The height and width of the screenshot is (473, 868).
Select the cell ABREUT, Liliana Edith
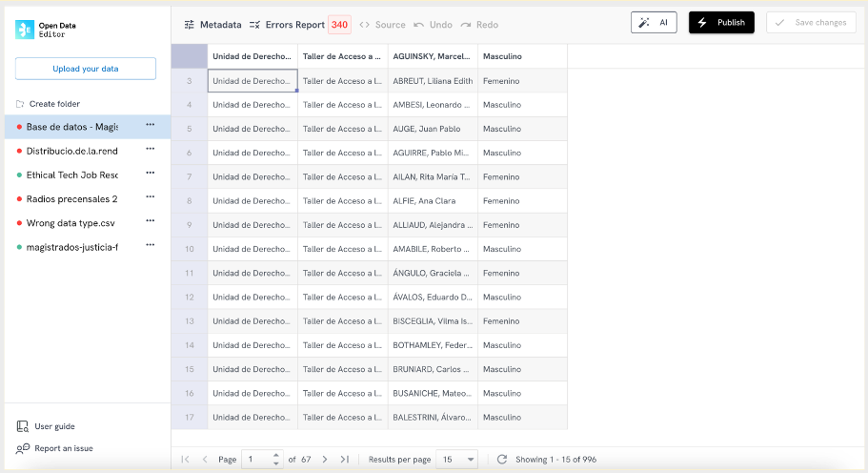pyautogui.click(x=433, y=81)
